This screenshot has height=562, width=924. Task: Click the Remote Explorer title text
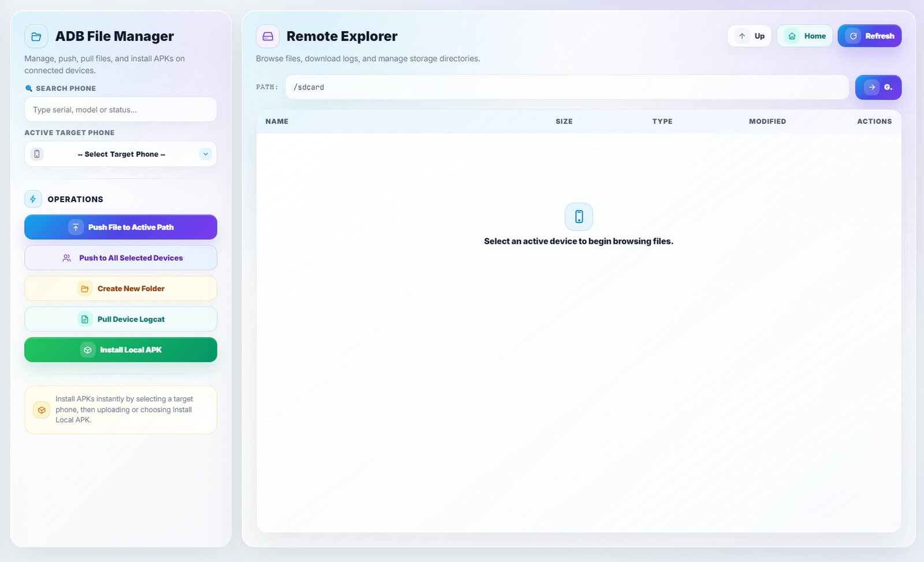pyautogui.click(x=342, y=36)
